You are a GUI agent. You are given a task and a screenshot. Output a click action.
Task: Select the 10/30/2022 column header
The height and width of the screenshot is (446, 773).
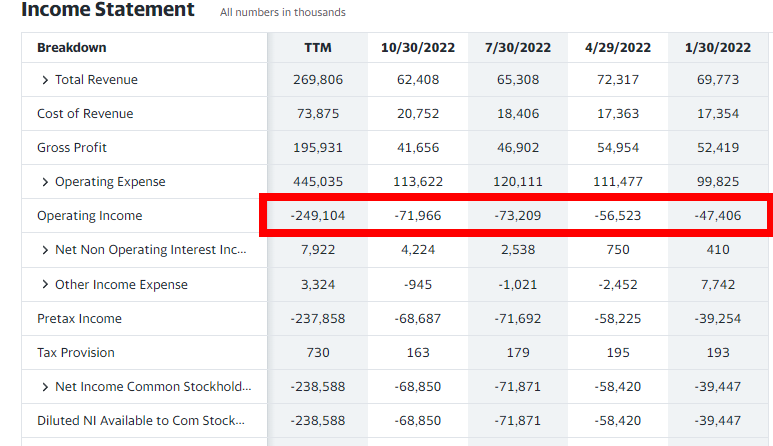coord(418,48)
